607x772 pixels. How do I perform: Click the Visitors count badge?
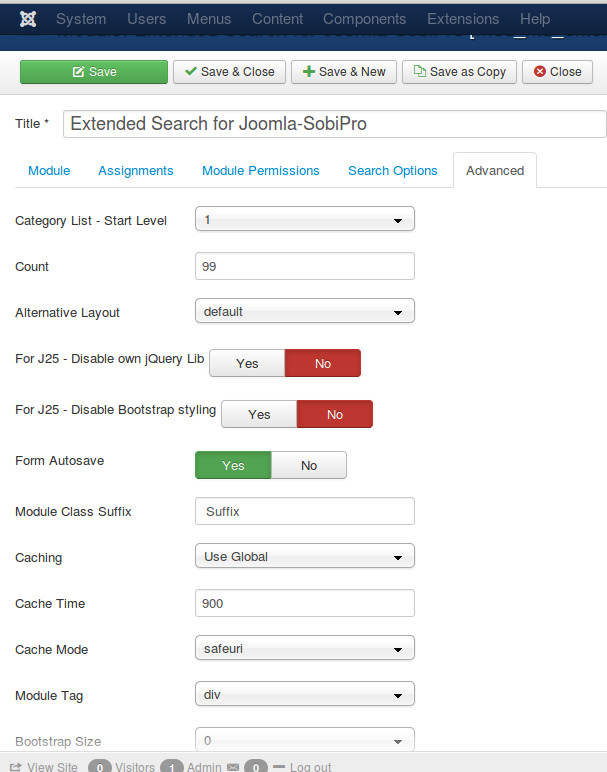99,767
